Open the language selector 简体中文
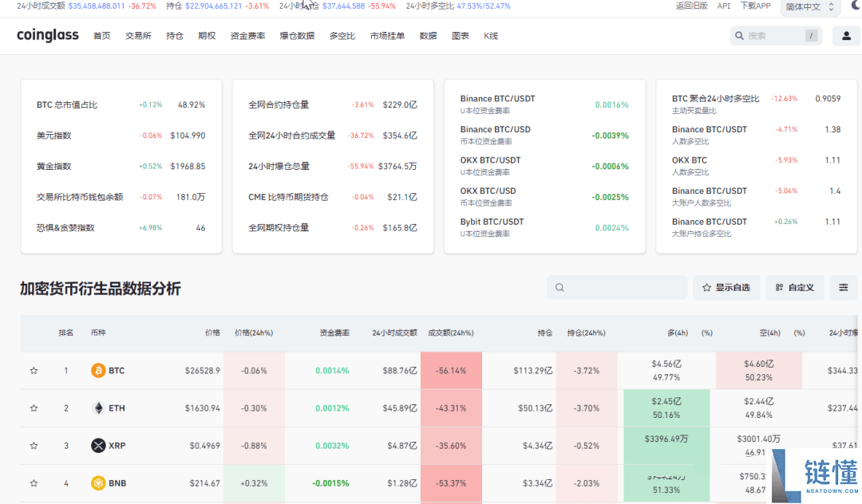The height and width of the screenshot is (504, 862). 810,6
